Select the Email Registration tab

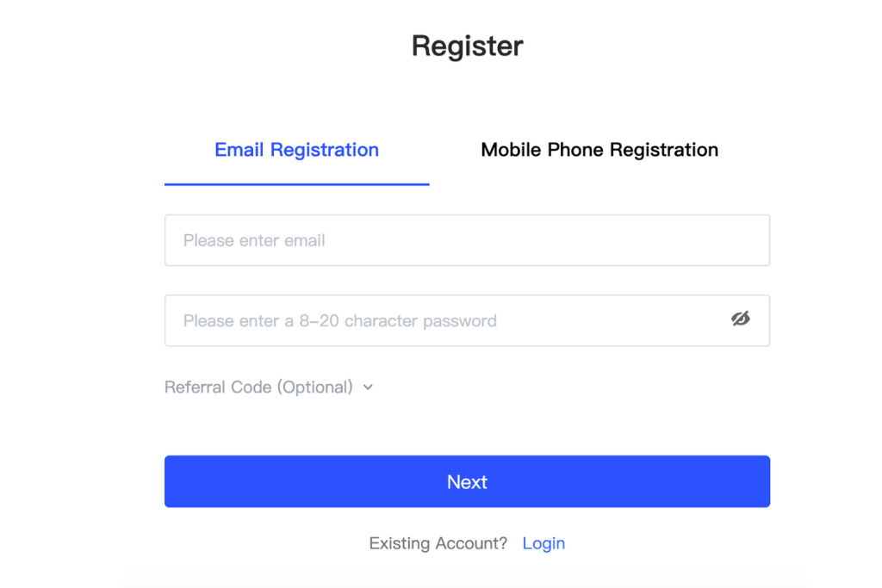pos(296,150)
